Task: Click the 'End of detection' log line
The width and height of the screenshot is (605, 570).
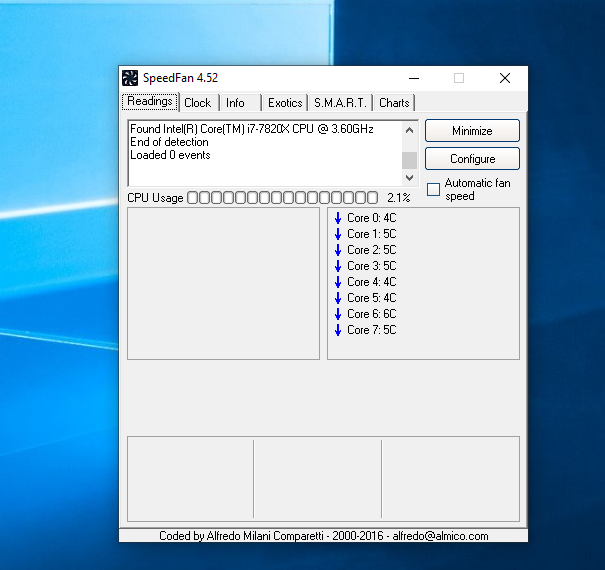Action: coord(169,142)
